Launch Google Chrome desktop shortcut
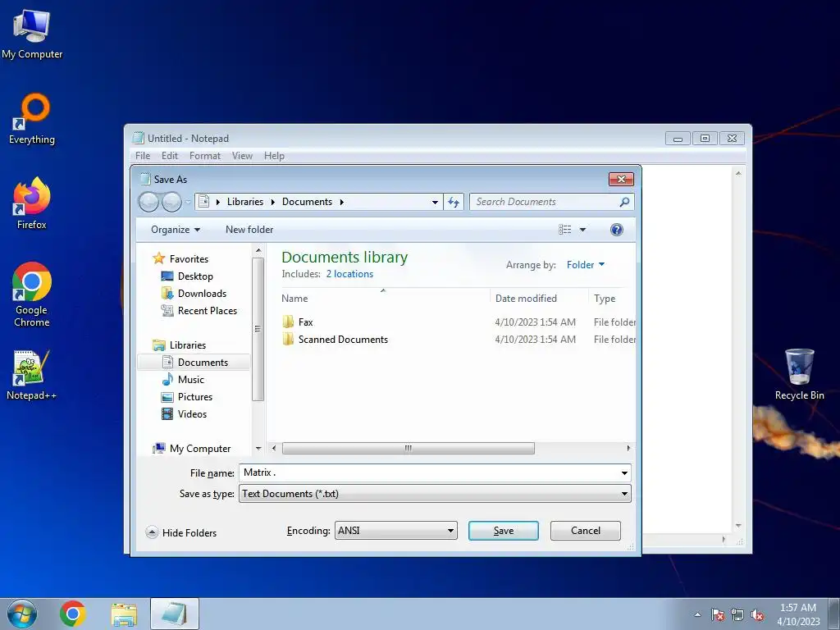The width and height of the screenshot is (840, 630). click(32, 294)
